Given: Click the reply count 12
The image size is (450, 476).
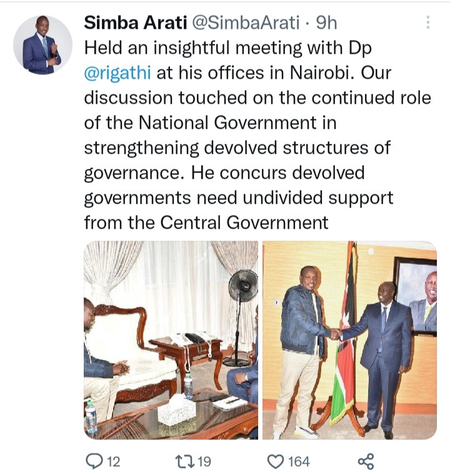Looking at the screenshot, I should click(x=114, y=462).
